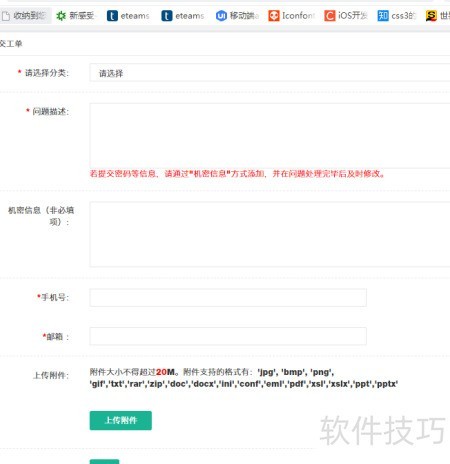Expand the 请选择分类 dropdown
Image resolution: width=450 pixels, height=464 pixels.
270,73
